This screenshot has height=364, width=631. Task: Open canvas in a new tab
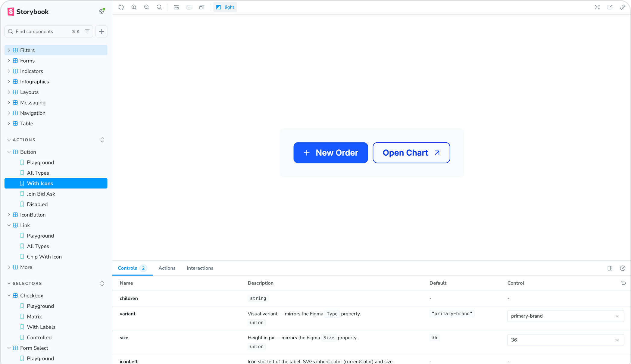[x=610, y=7]
